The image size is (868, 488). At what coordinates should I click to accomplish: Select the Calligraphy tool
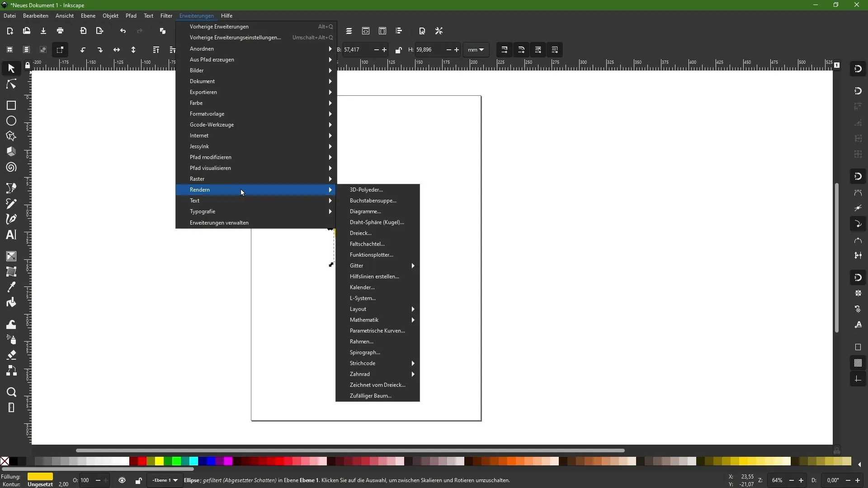click(x=11, y=219)
